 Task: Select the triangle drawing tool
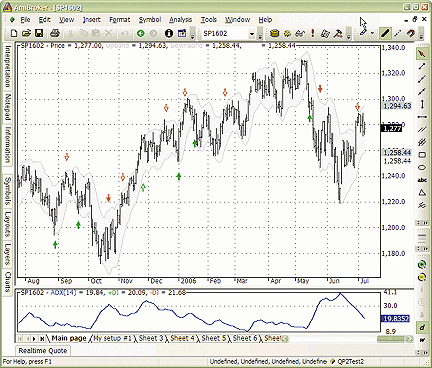[x=422, y=193]
